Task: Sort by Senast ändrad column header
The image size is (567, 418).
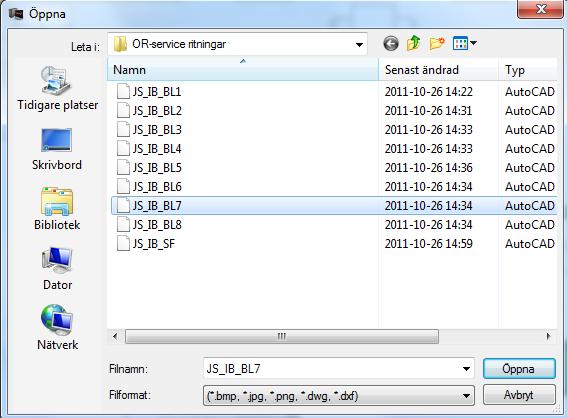Action: 438,69
